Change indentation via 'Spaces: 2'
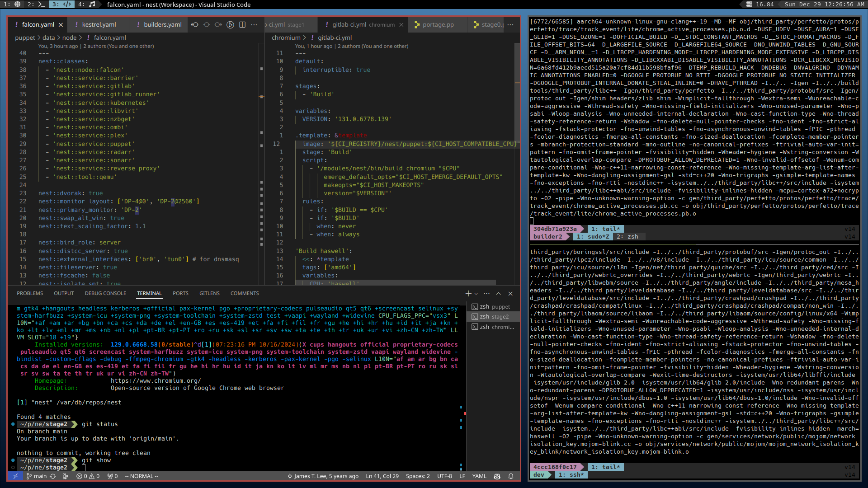The width and height of the screenshot is (868, 488). pos(418,476)
